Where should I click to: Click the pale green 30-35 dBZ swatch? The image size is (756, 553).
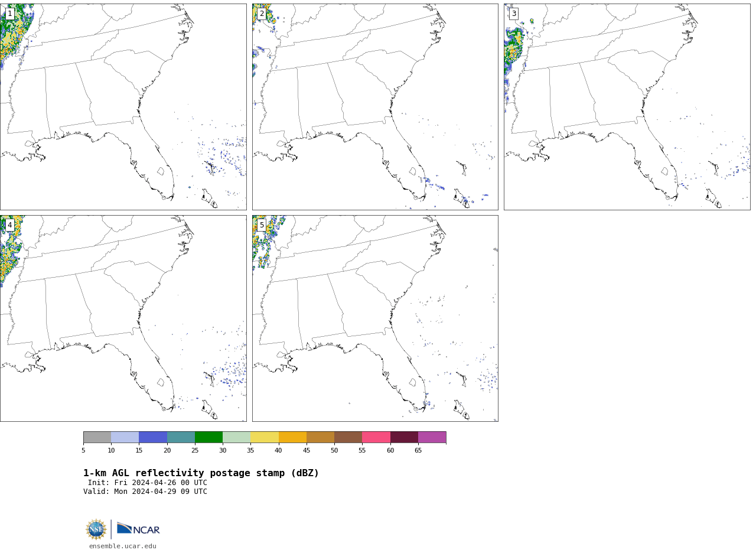237,437
